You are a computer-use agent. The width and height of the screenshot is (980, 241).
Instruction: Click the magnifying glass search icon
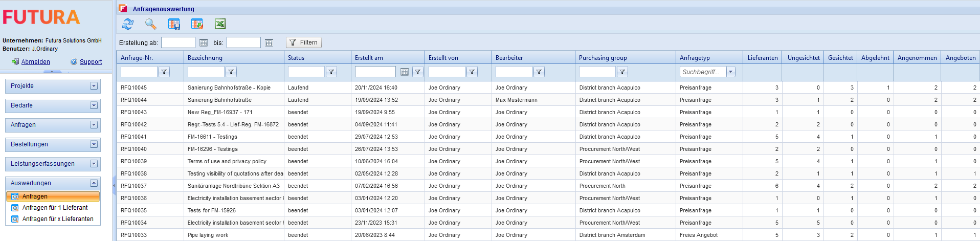coord(150,24)
